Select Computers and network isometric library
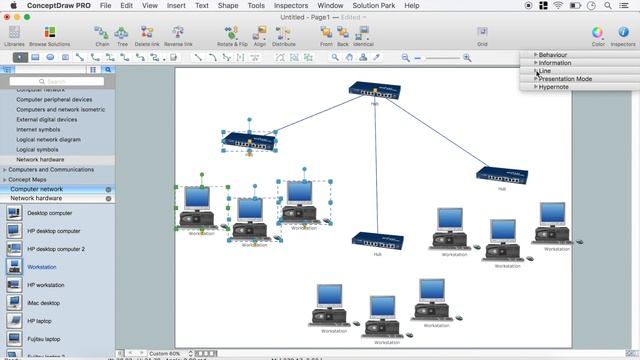 [x=60, y=109]
